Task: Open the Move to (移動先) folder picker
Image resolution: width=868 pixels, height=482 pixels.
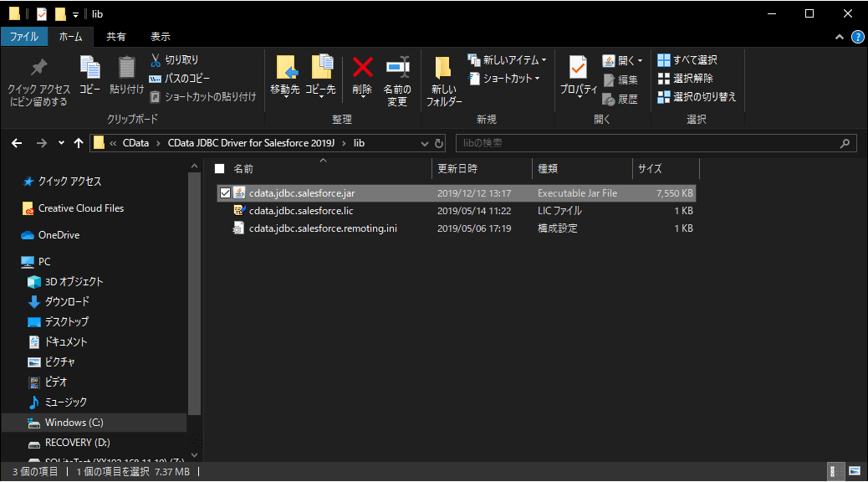Action: click(285, 76)
